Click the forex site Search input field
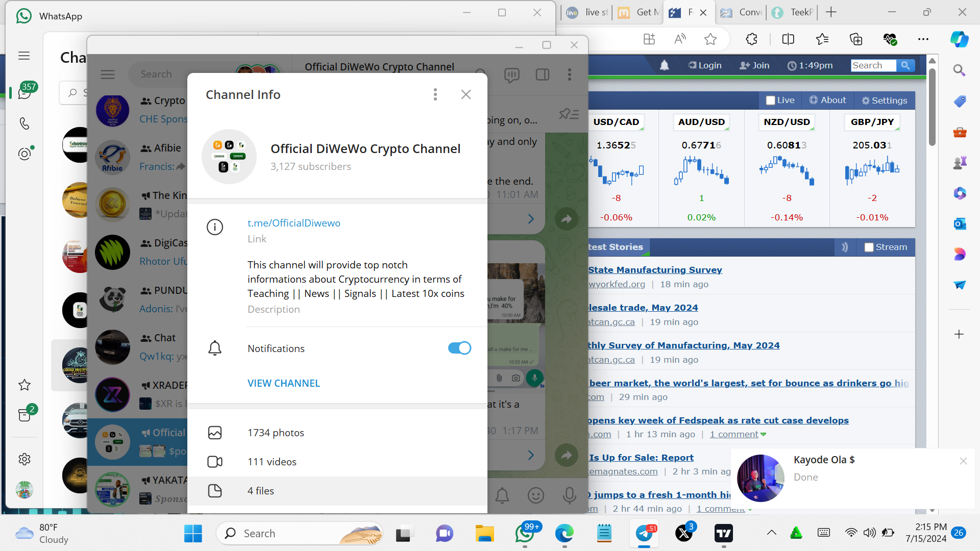Image resolution: width=980 pixels, height=551 pixels. click(873, 65)
